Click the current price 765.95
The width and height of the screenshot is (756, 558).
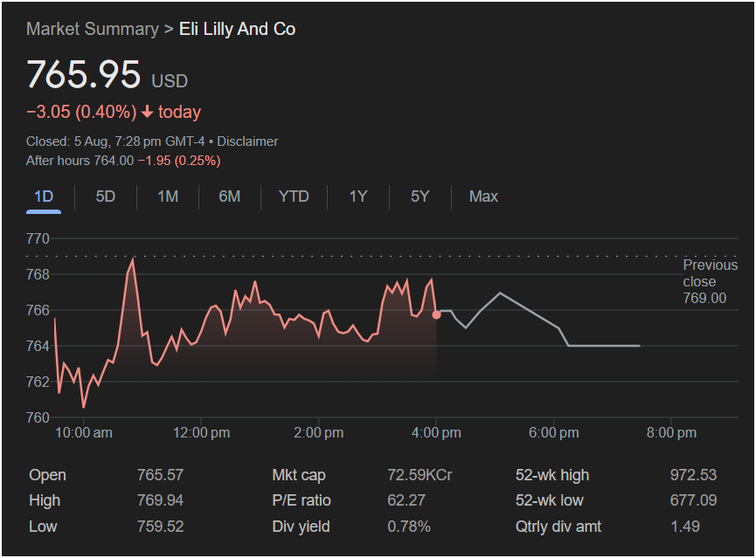coord(83,75)
